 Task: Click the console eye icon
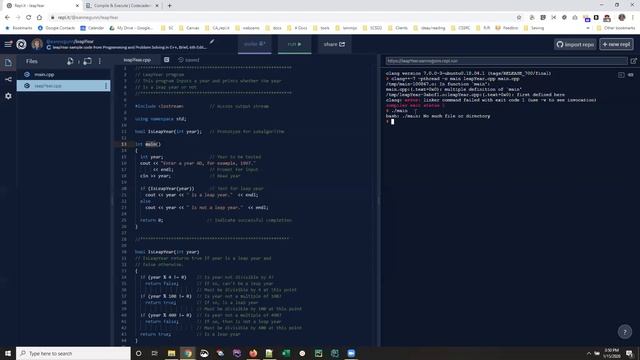tap(630, 75)
